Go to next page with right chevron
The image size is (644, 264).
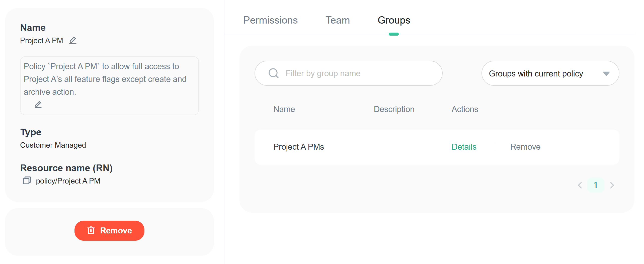pyautogui.click(x=612, y=185)
